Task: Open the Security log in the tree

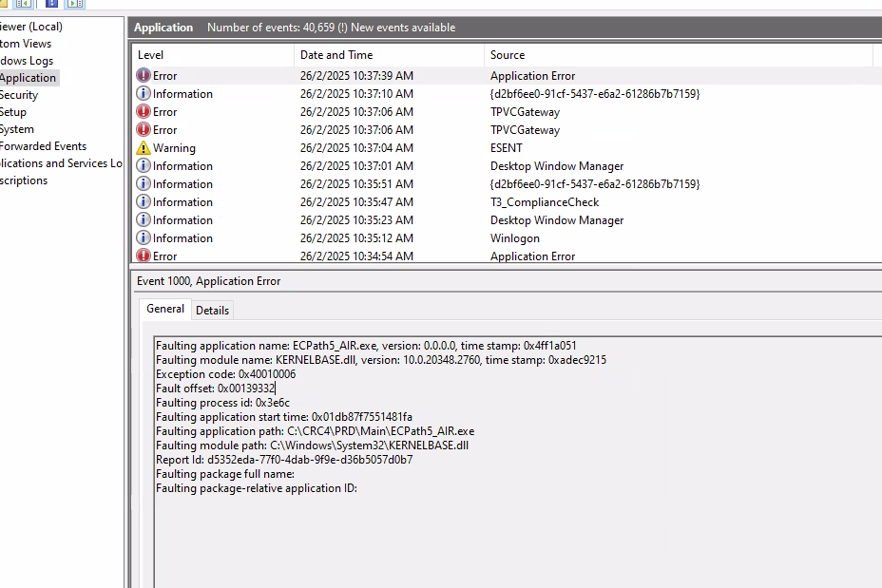Action: [x=19, y=95]
